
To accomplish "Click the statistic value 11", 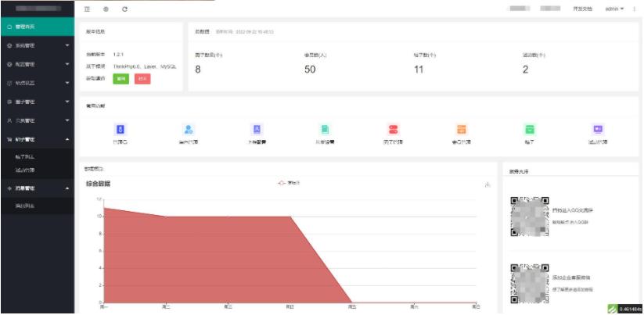I will coord(418,70).
